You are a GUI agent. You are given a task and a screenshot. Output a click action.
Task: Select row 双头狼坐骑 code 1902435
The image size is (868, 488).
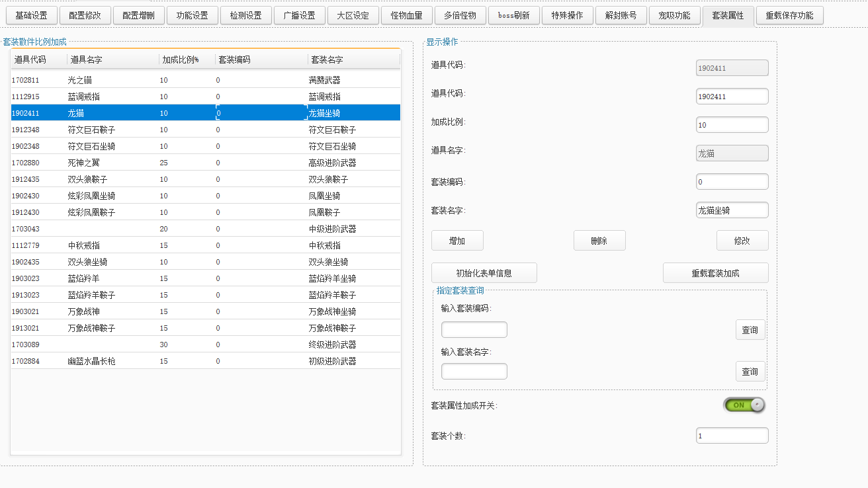[x=206, y=262]
